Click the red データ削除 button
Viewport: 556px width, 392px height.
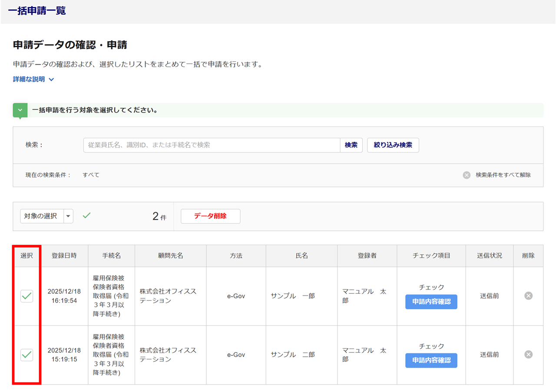tap(210, 216)
